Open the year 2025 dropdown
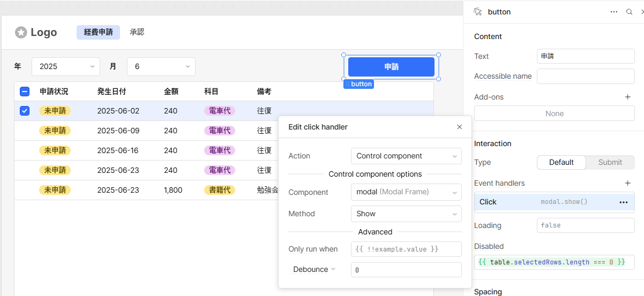Image resolution: width=644 pixels, height=296 pixels. (66, 66)
